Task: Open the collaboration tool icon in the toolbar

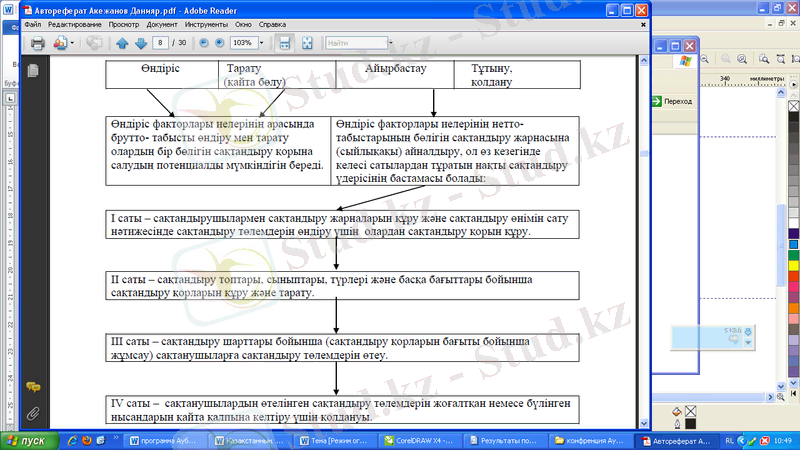Action: (x=60, y=43)
